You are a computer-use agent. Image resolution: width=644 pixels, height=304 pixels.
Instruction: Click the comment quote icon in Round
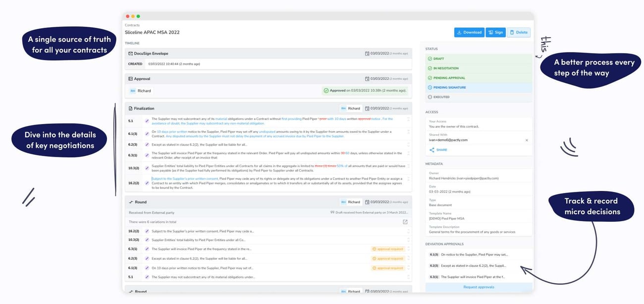[332, 212]
